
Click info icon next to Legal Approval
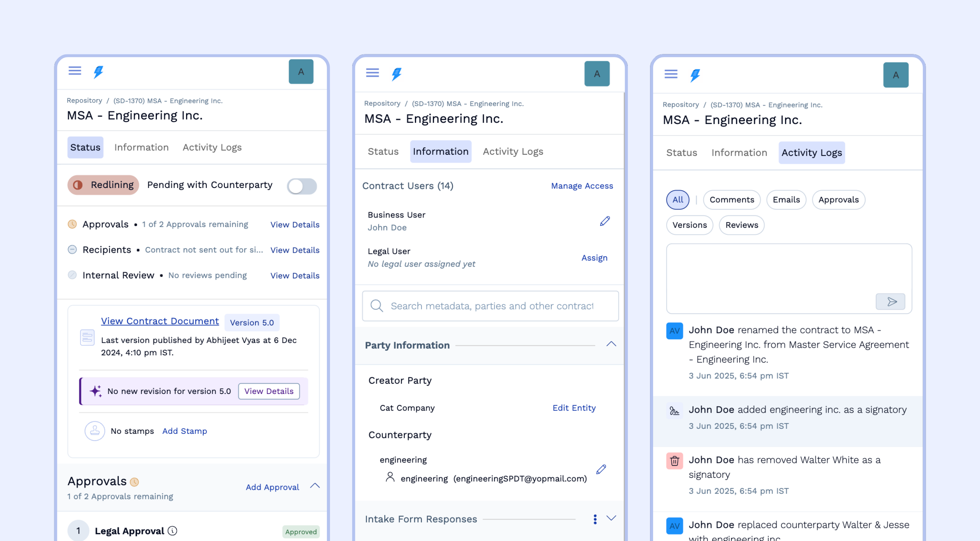click(173, 531)
